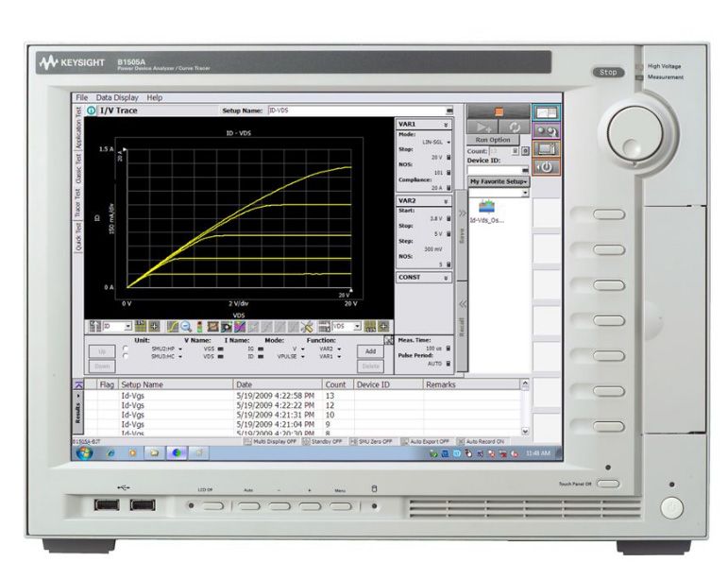728x579 pixels.
Task: Open the VAR1 Mode LIN-SGL dropdown
Action: [x=449, y=142]
